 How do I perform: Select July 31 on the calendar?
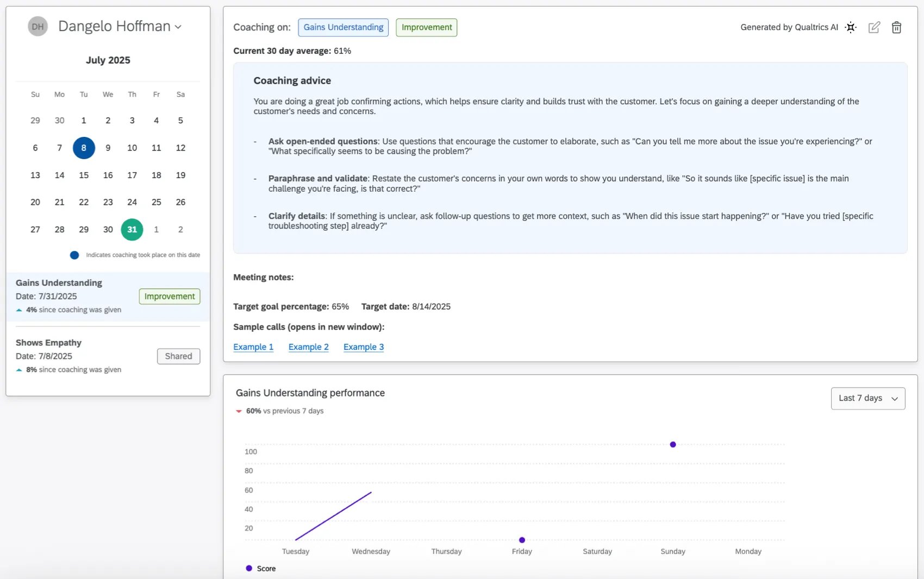tap(132, 229)
